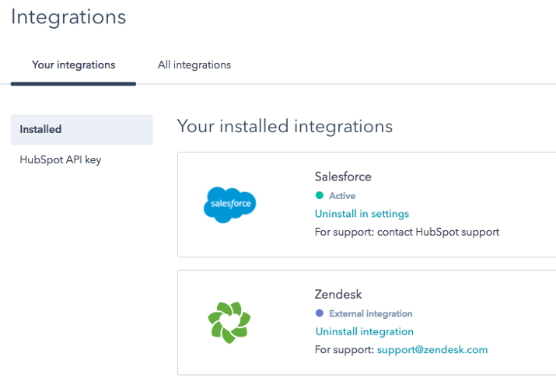The height and width of the screenshot is (392, 556).
Task: Click the Your installed integrations heading
Action: coord(285,126)
